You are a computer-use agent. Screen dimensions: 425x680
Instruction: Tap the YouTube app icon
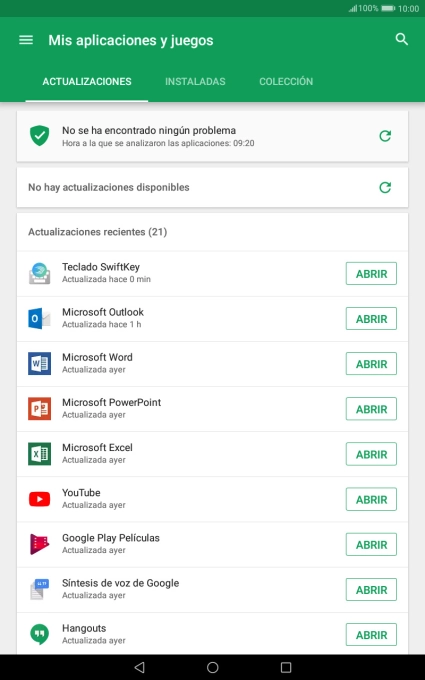tap(39, 499)
